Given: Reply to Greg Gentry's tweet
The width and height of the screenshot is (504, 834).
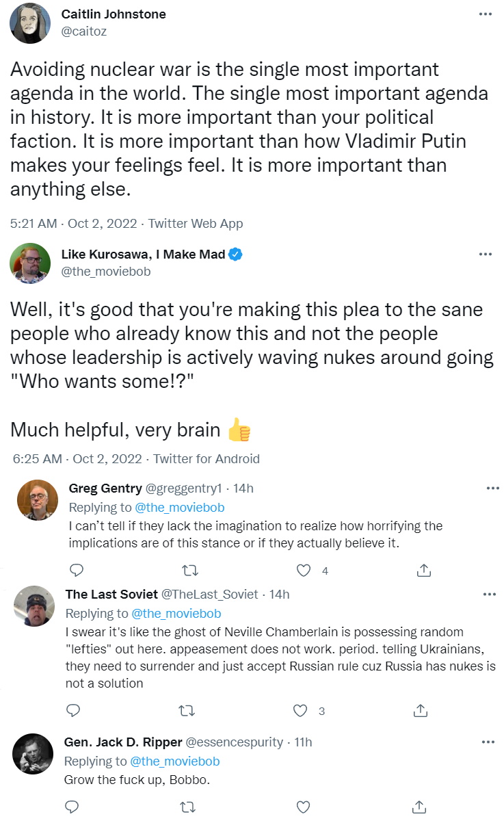Looking at the screenshot, I should pos(77,570).
